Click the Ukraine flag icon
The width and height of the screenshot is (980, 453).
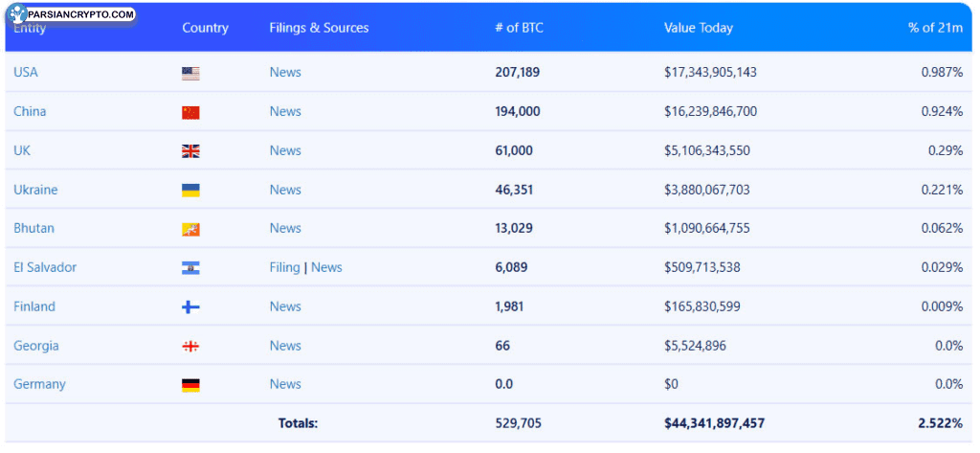[190, 191]
